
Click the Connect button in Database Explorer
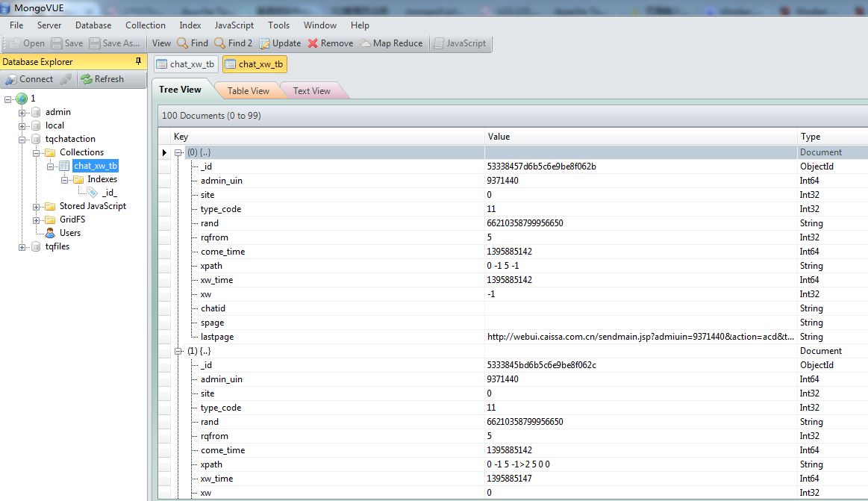(x=29, y=79)
